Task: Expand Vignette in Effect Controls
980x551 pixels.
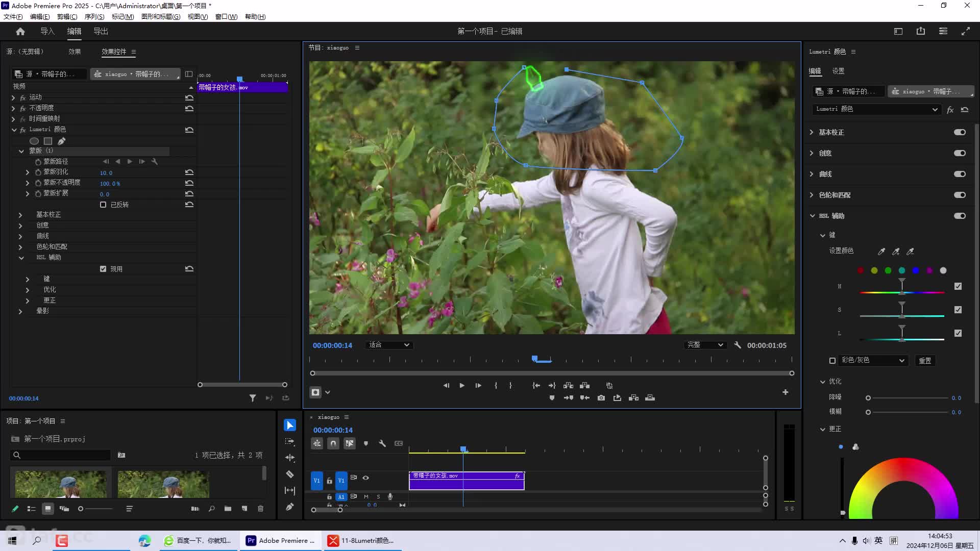Action: pyautogui.click(x=20, y=311)
